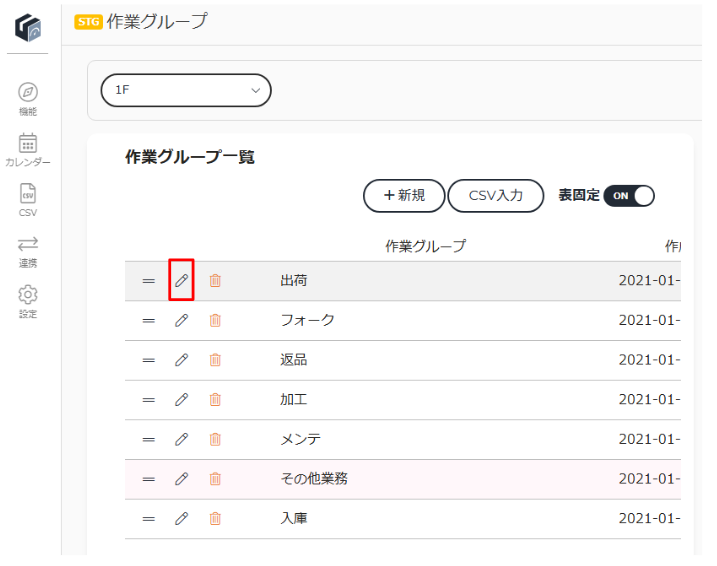This screenshot has height=566, width=717.
Task: Edit the 加工 row with pencil icon
Action: 182,400
